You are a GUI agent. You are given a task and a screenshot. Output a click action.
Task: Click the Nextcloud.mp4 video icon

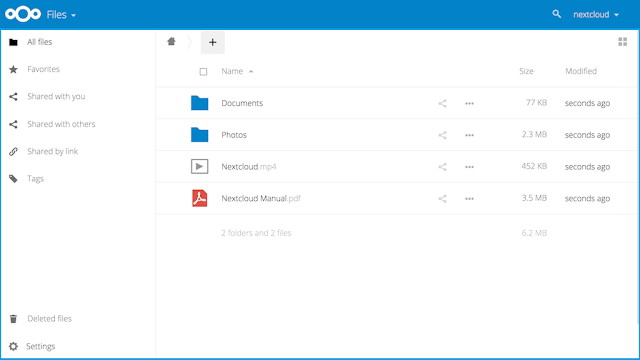[200, 167]
